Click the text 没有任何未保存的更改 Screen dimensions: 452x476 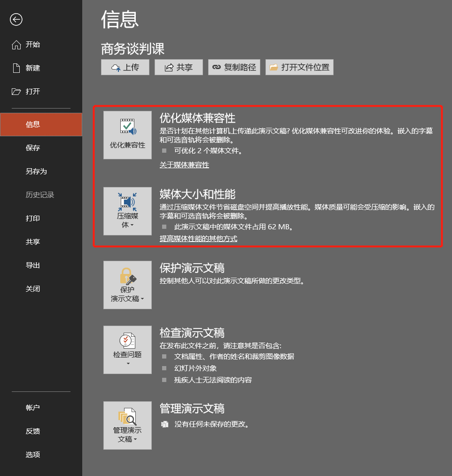pyautogui.click(x=212, y=424)
